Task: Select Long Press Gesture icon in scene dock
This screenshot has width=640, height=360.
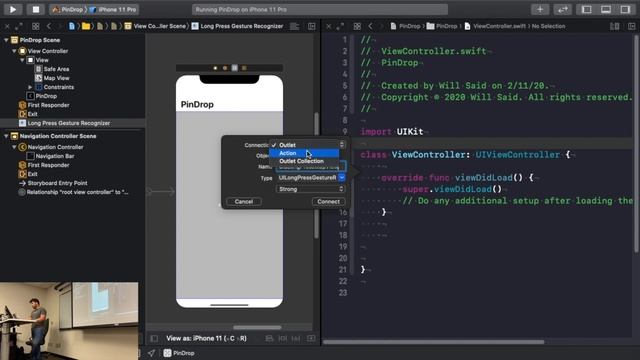Action: click(235, 68)
